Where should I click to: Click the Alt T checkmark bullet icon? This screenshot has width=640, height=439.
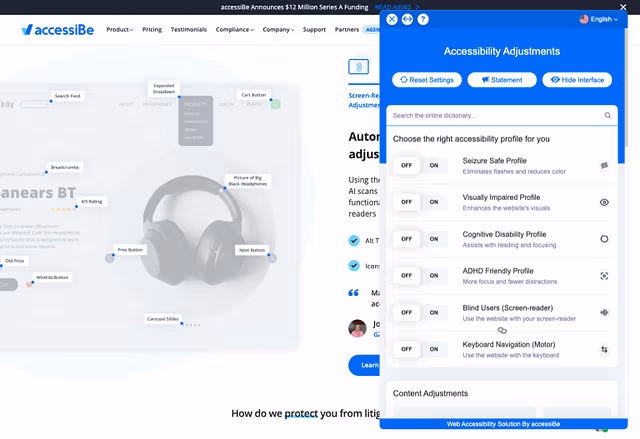click(x=354, y=241)
